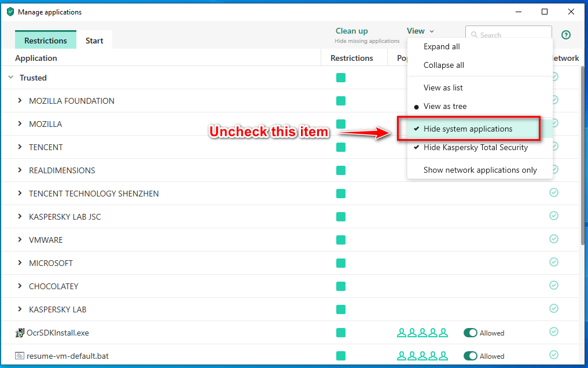Click network check icon for TENCENT TECHNOLOGY SHENZHEN
The image size is (588, 368).
[x=553, y=192]
